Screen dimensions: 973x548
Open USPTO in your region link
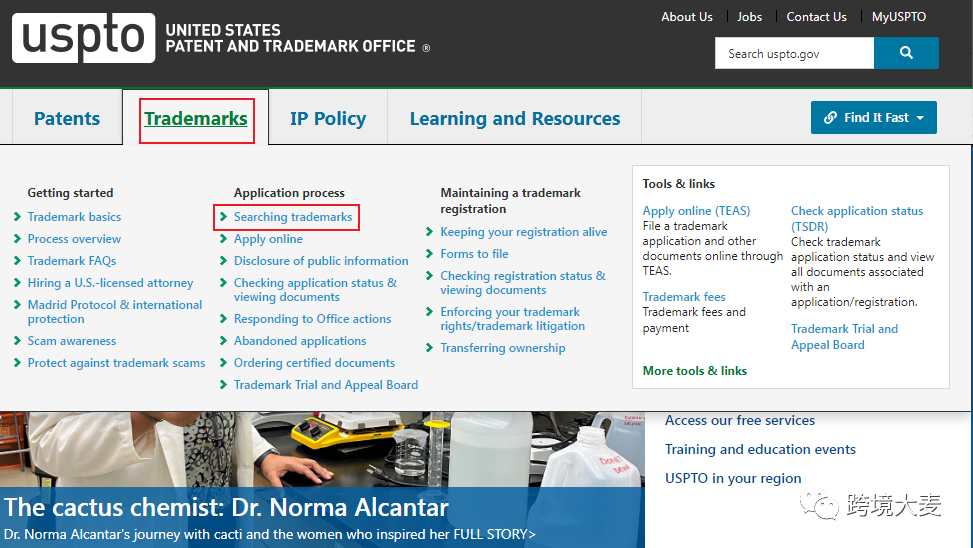click(x=733, y=478)
